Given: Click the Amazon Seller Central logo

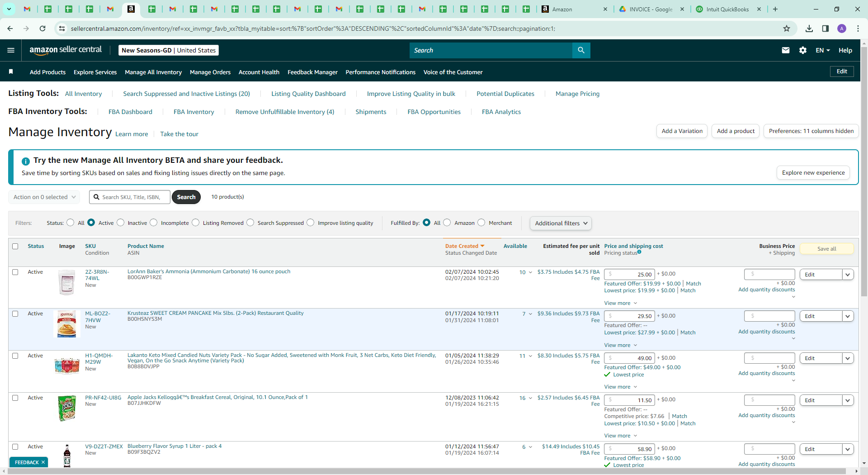Looking at the screenshot, I should pos(66,50).
